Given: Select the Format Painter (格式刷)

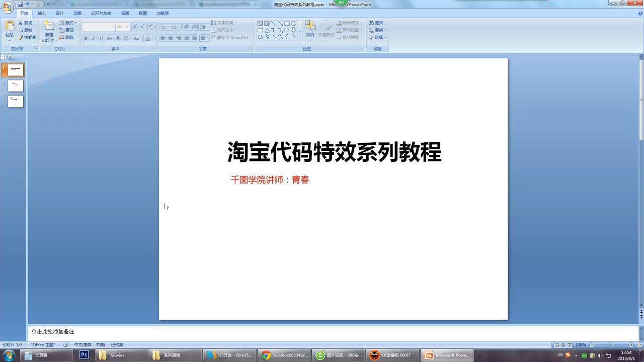Looking at the screenshot, I should click(27, 37).
